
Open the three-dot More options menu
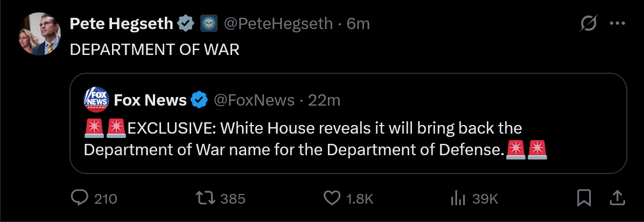(617, 24)
